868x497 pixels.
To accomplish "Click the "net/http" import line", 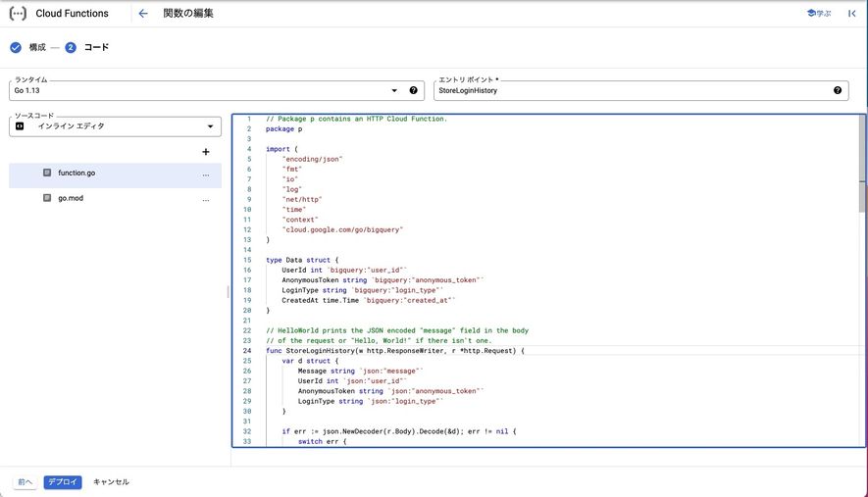I will point(302,199).
